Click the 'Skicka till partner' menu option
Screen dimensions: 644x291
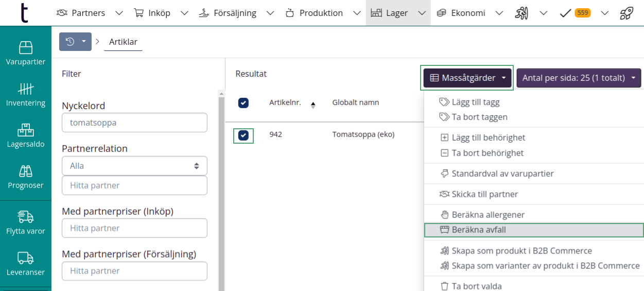click(484, 194)
